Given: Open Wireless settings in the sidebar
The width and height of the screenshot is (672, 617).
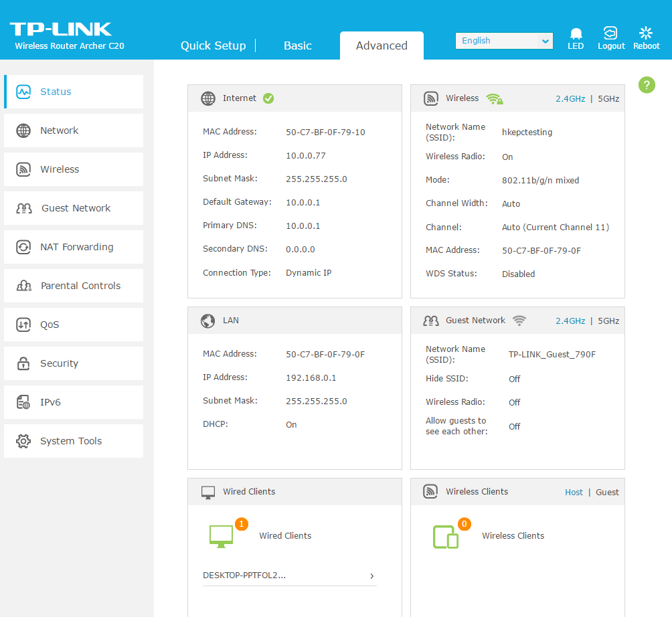Looking at the screenshot, I should [74, 169].
